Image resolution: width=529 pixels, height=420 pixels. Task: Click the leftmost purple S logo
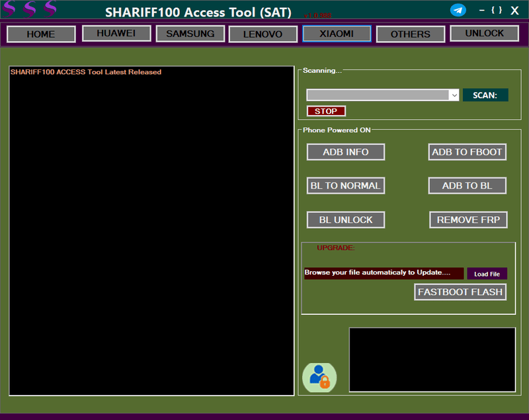coord(9,9)
